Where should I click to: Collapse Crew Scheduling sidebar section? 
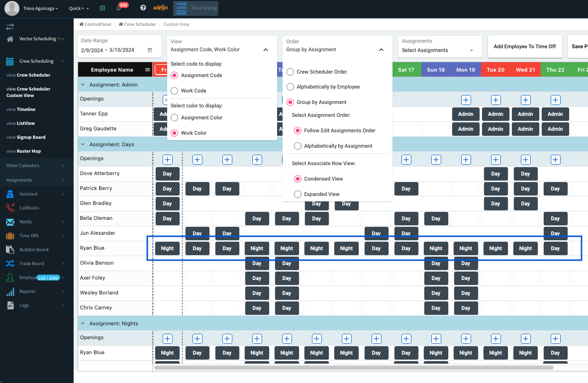point(63,61)
